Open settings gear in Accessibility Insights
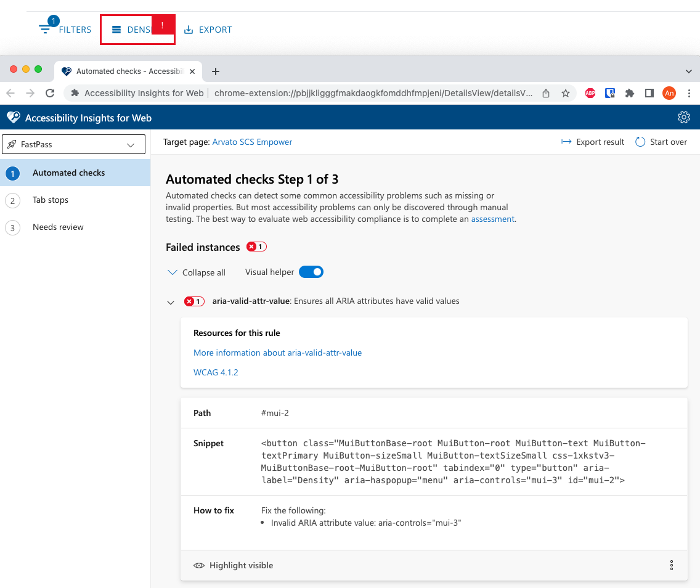 [683, 118]
